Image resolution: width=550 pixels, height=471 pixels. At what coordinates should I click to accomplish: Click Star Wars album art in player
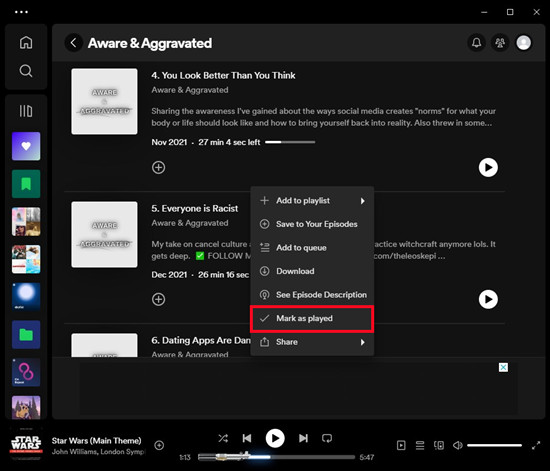(x=26, y=444)
